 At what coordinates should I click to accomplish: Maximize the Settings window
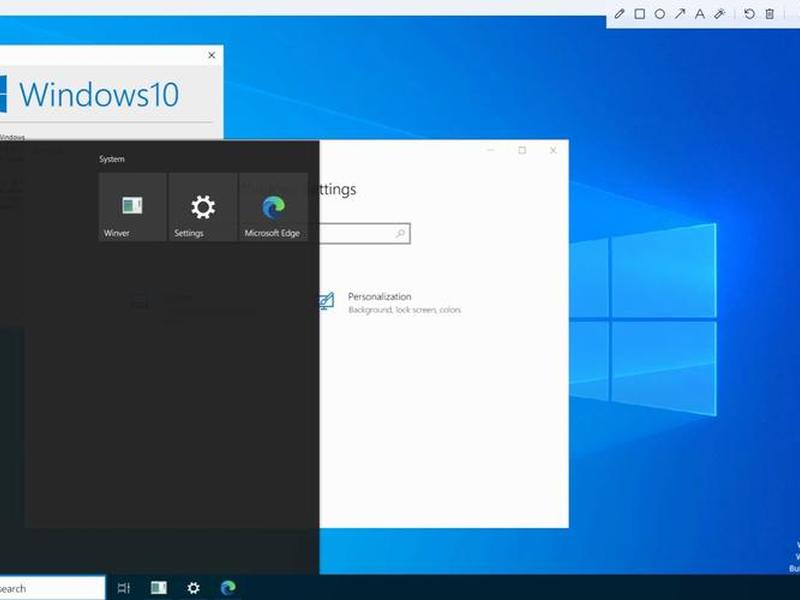[522, 150]
